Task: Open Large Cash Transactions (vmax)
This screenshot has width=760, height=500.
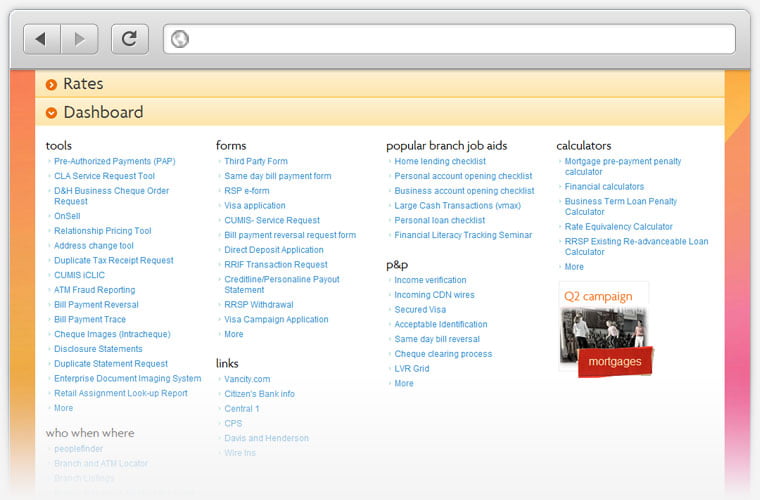Action: click(458, 205)
